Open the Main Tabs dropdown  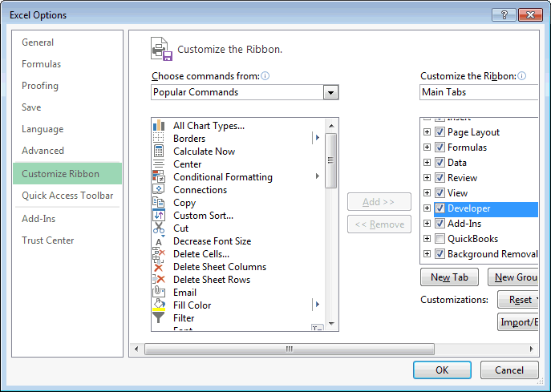(x=479, y=92)
